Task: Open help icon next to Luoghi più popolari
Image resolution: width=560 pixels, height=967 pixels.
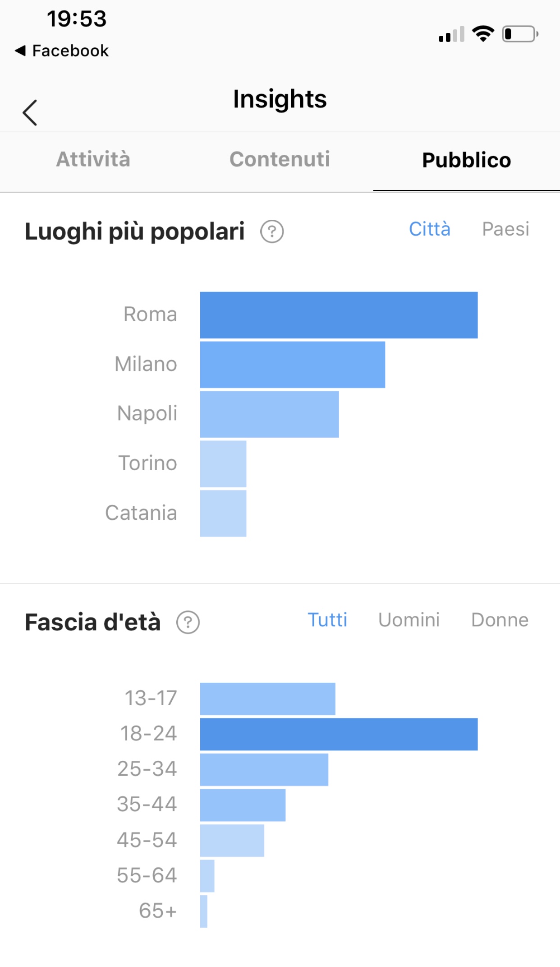Action: pos(271,231)
